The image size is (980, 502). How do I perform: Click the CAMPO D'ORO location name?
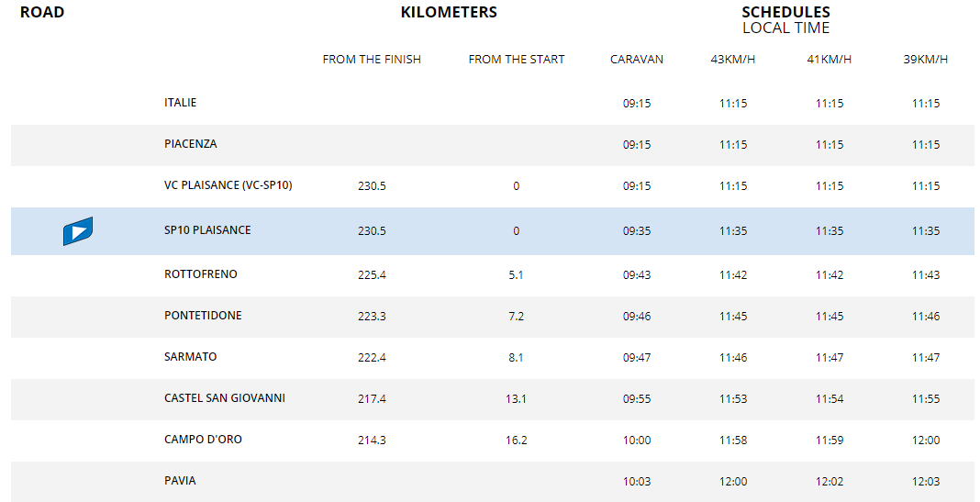coord(203,439)
